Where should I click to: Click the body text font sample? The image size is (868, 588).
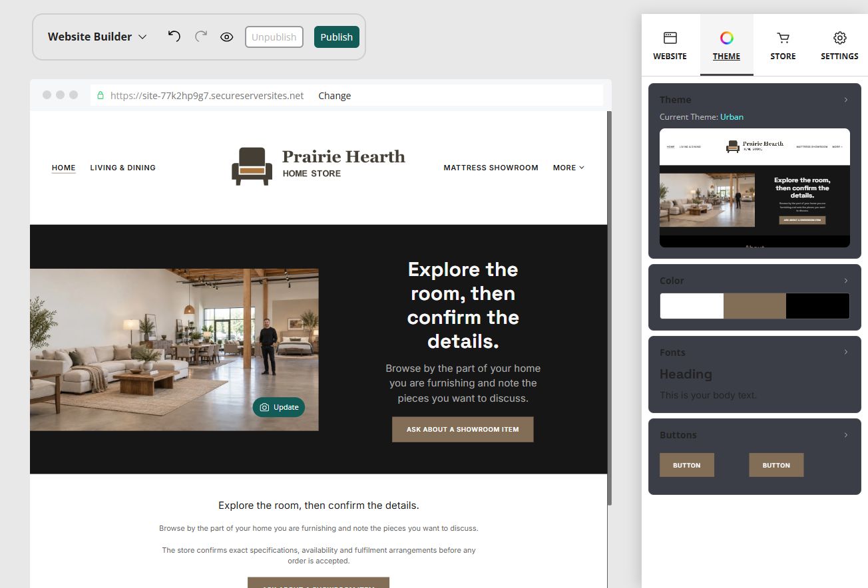(708, 395)
